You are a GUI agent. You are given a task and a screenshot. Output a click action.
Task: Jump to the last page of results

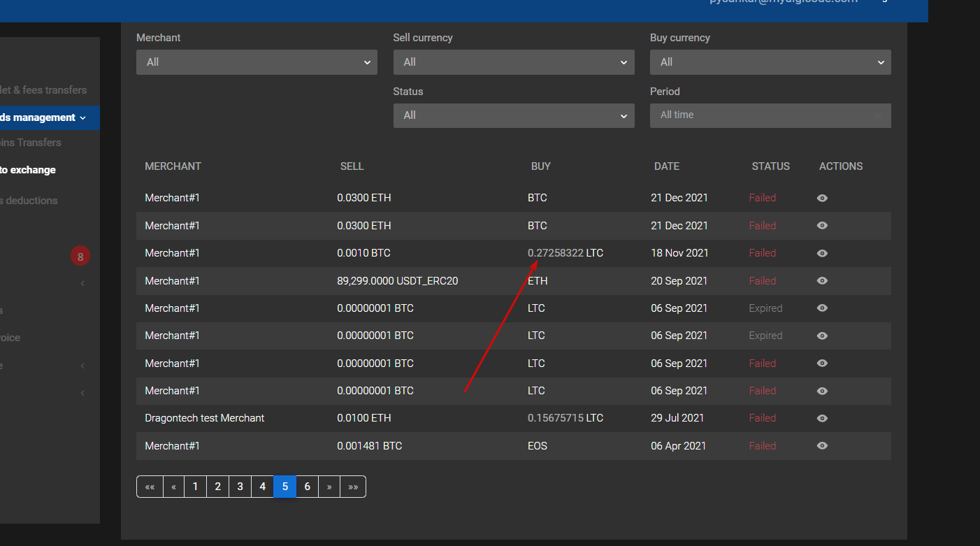coord(353,487)
